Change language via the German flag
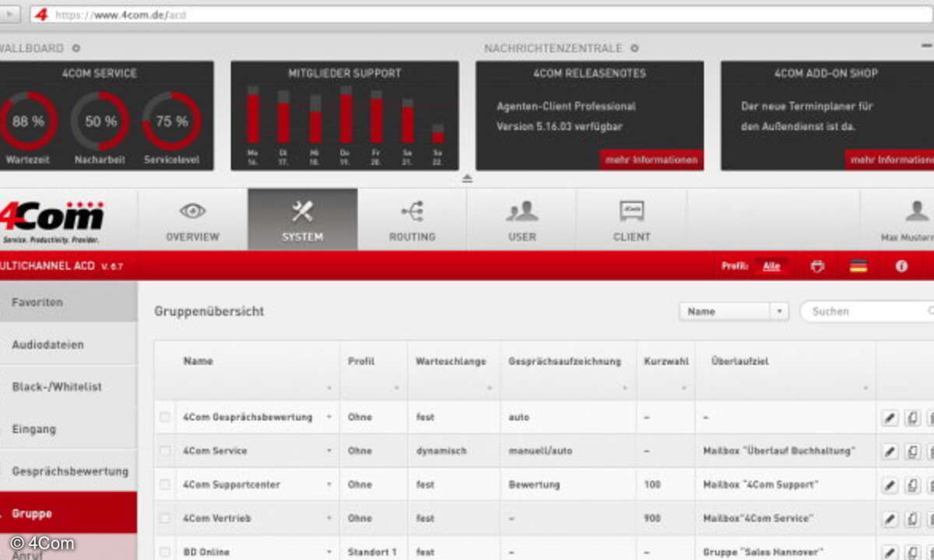Image resolution: width=934 pixels, height=560 pixels. (x=858, y=266)
